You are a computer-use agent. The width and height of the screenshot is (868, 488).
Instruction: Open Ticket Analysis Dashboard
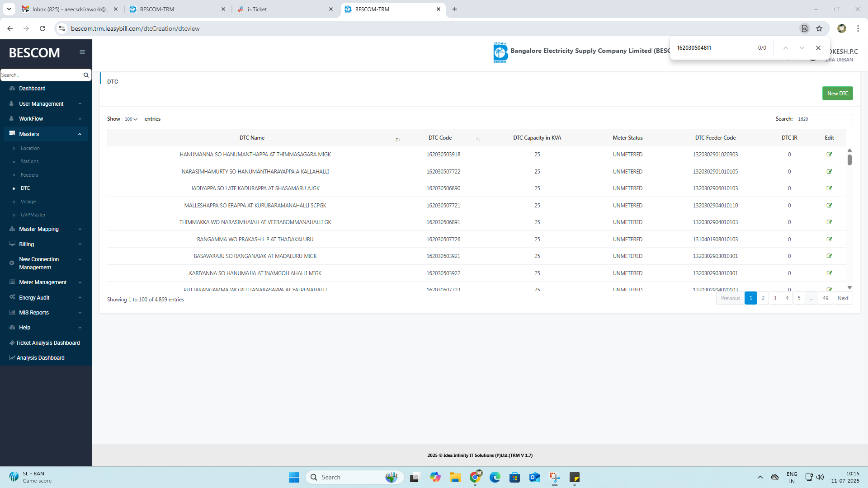point(45,343)
